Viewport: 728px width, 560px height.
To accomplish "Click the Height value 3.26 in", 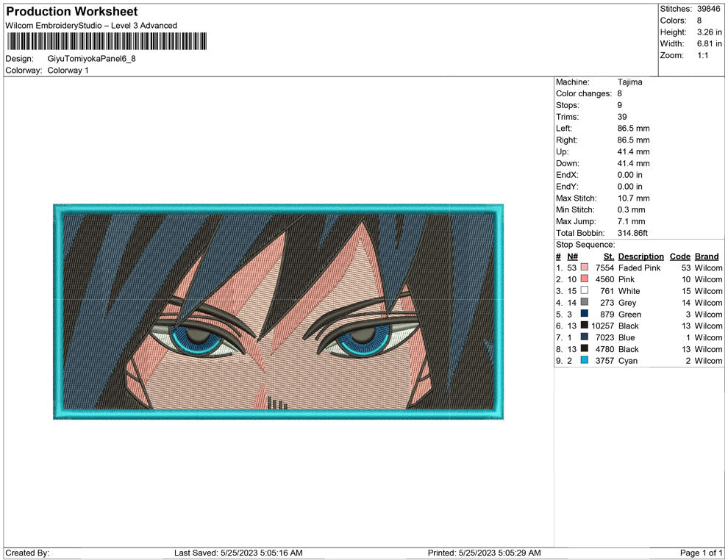I will tap(709, 32).
